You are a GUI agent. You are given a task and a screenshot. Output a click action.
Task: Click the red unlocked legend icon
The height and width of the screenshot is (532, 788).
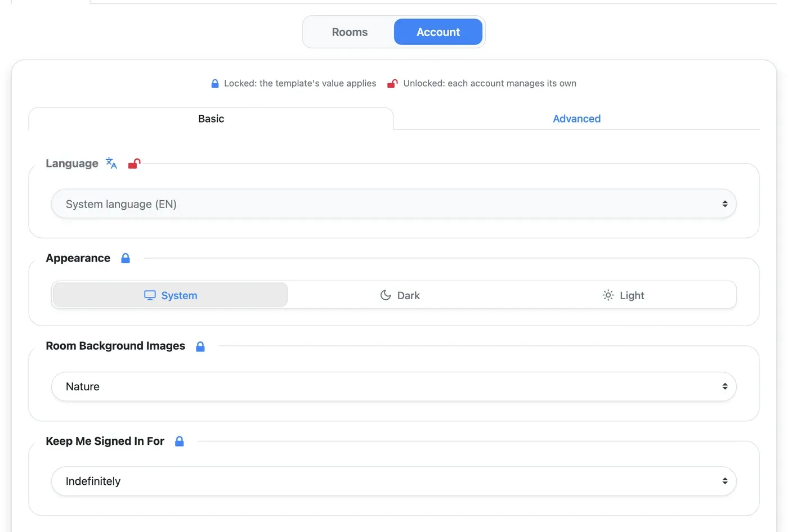point(392,83)
